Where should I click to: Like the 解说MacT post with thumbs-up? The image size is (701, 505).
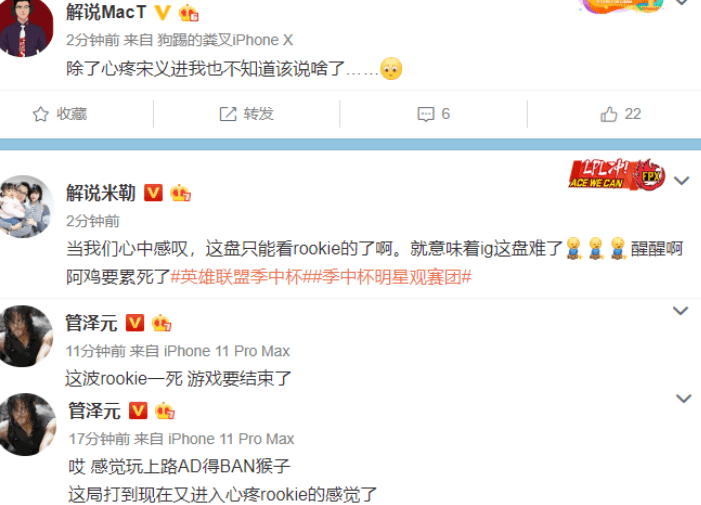point(608,114)
